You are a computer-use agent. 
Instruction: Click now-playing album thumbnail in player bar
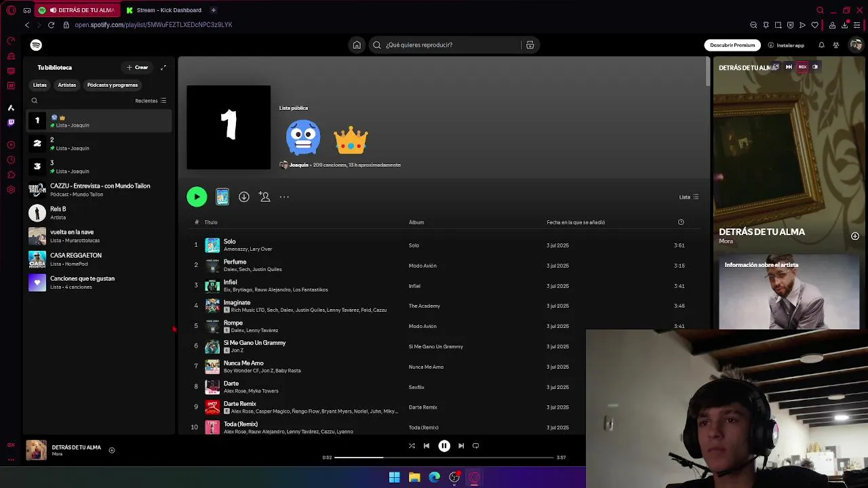point(37,450)
